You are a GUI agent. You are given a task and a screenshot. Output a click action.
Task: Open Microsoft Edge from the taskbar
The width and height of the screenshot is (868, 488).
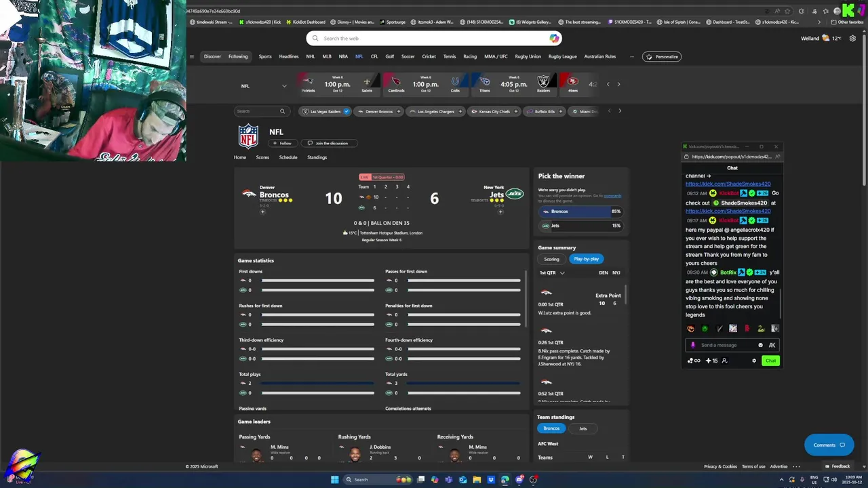(x=505, y=480)
